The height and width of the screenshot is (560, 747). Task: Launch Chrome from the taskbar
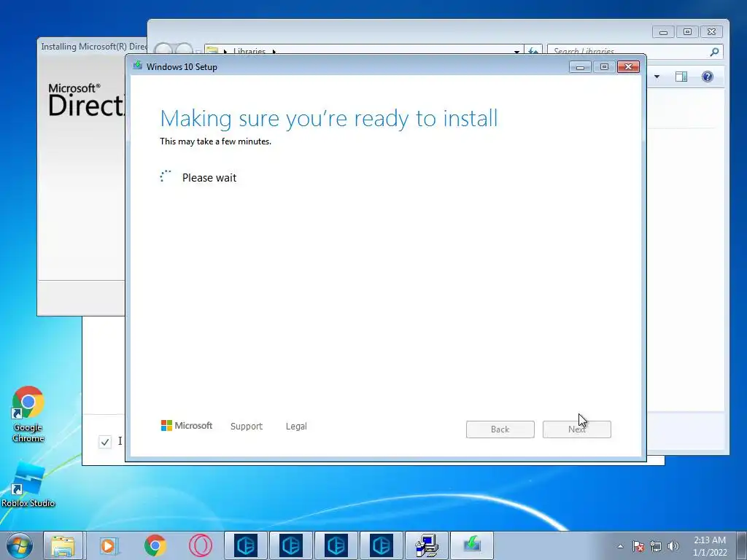pyautogui.click(x=155, y=545)
